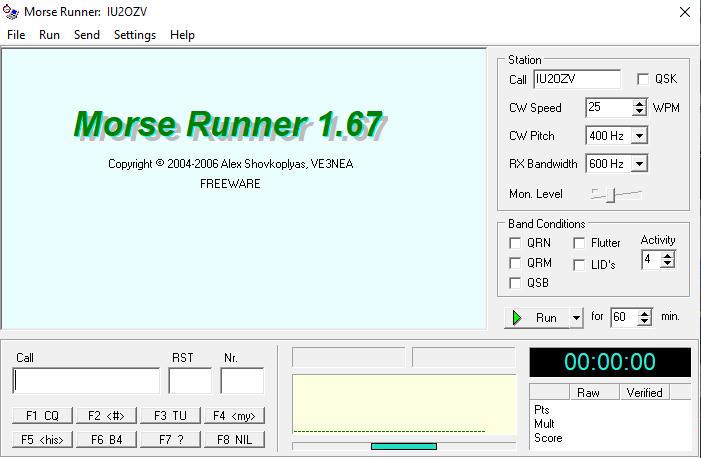
Task: Click the Call entry field
Action: coord(86,381)
